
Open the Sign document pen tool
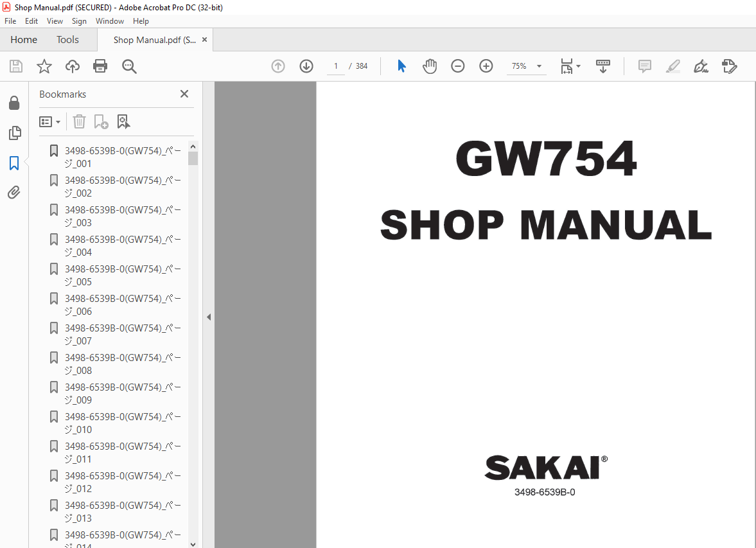(x=701, y=66)
